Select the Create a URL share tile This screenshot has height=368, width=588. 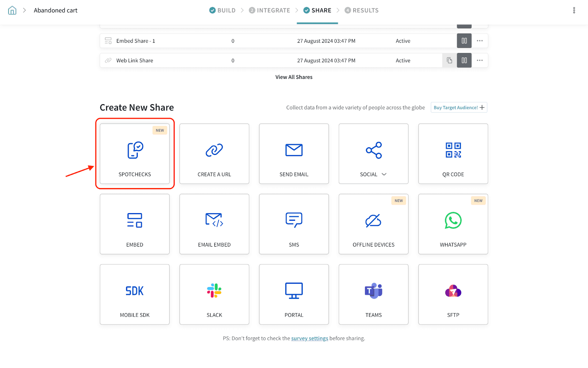[214, 154]
